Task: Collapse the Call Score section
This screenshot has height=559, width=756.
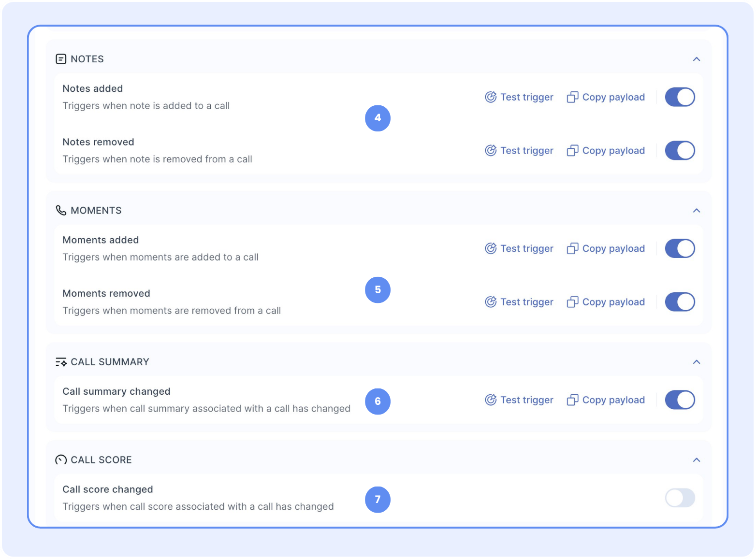Action: pos(696,460)
